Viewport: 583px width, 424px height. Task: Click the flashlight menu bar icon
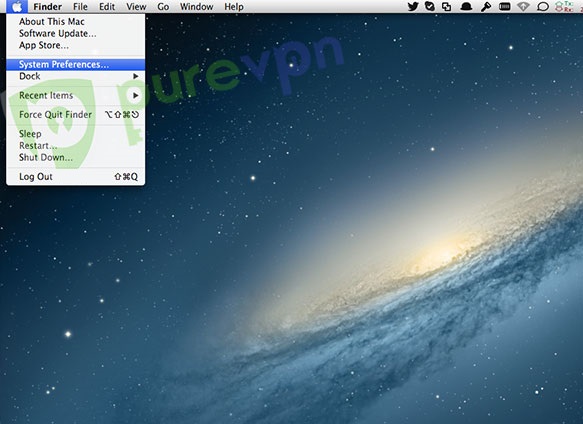(x=486, y=7)
